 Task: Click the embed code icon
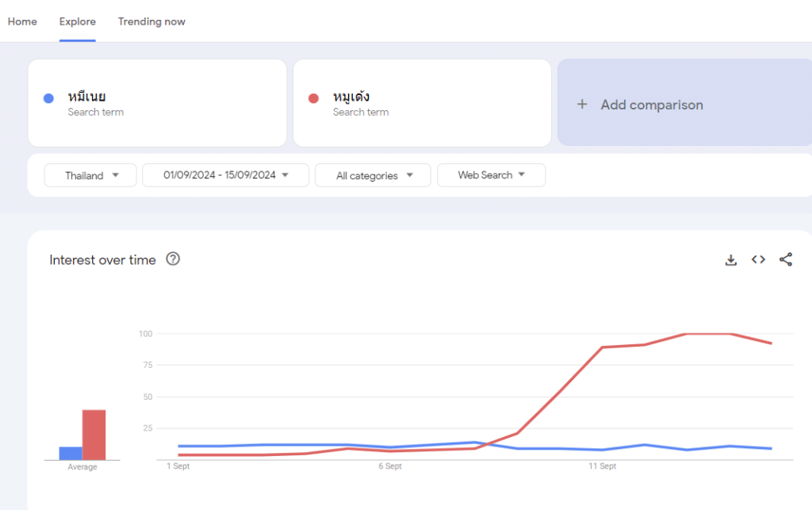point(758,259)
